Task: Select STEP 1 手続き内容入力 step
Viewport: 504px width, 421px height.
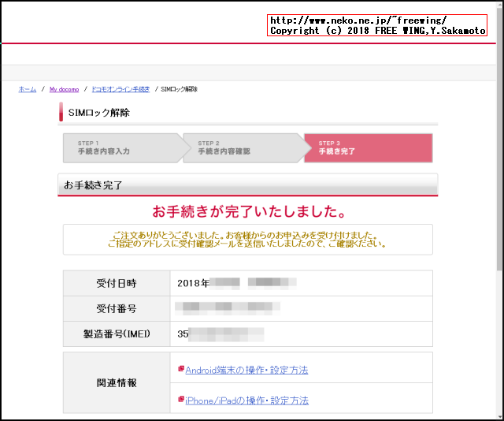Action: (124, 147)
